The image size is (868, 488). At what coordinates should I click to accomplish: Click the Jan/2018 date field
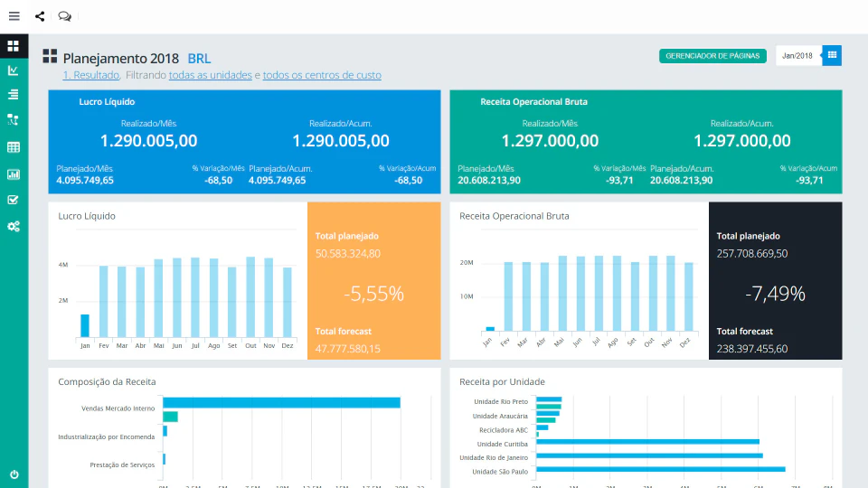[797, 56]
